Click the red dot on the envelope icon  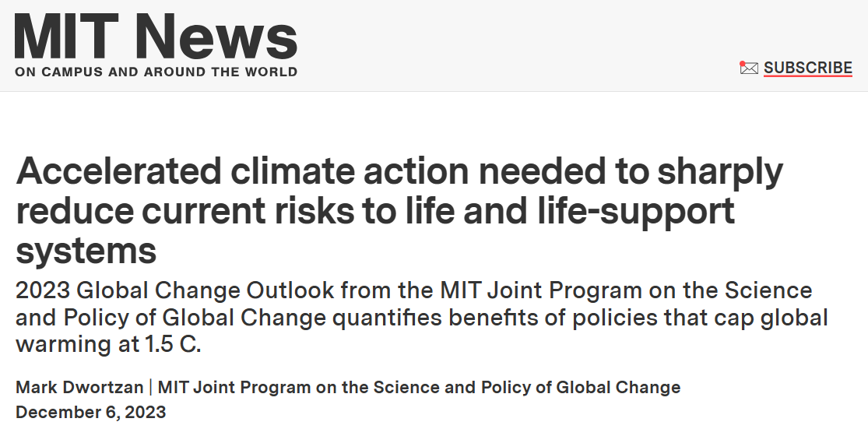click(743, 64)
